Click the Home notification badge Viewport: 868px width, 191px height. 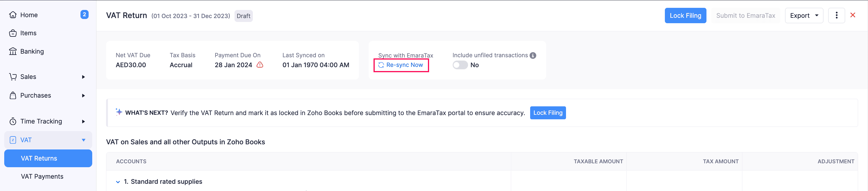pyautogui.click(x=84, y=14)
